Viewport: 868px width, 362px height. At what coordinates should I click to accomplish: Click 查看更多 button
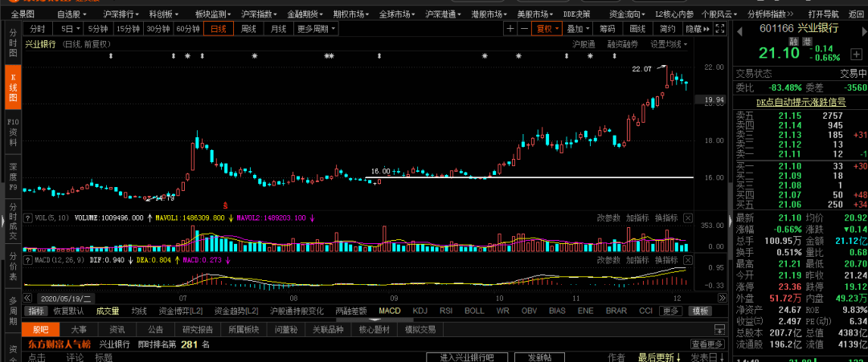[707, 344]
